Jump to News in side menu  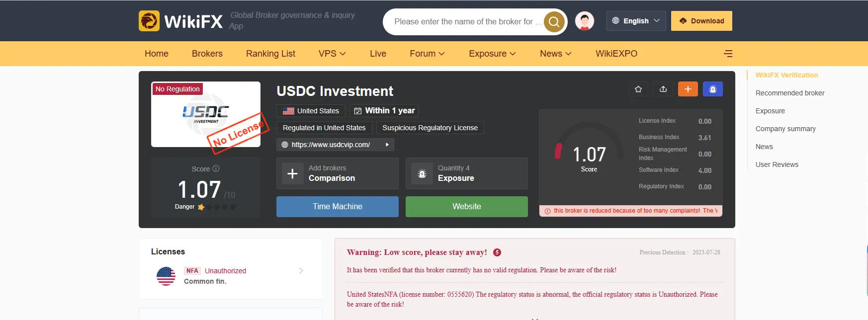(x=764, y=147)
